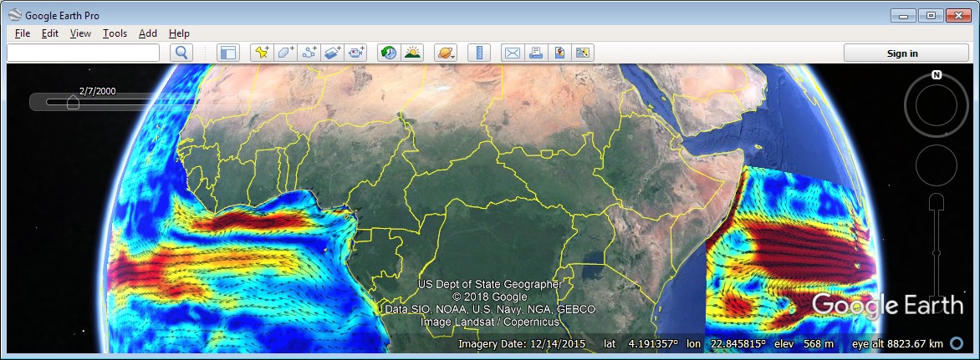Open the File menu

[23, 33]
